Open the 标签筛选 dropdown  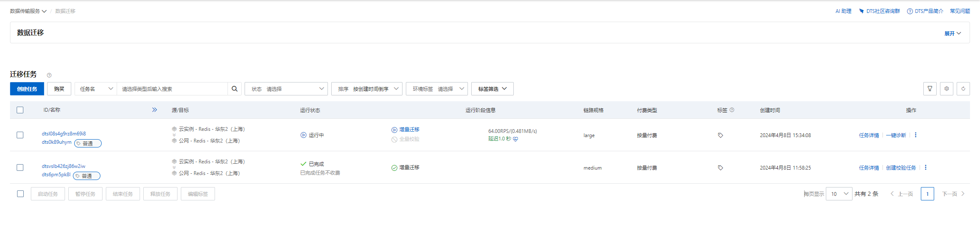click(492, 89)
